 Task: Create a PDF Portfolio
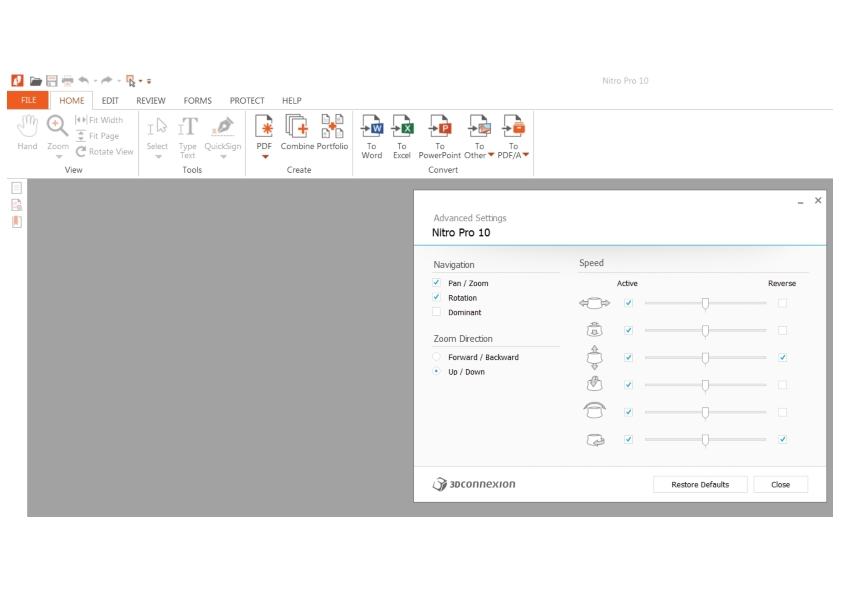coord(332,132)
